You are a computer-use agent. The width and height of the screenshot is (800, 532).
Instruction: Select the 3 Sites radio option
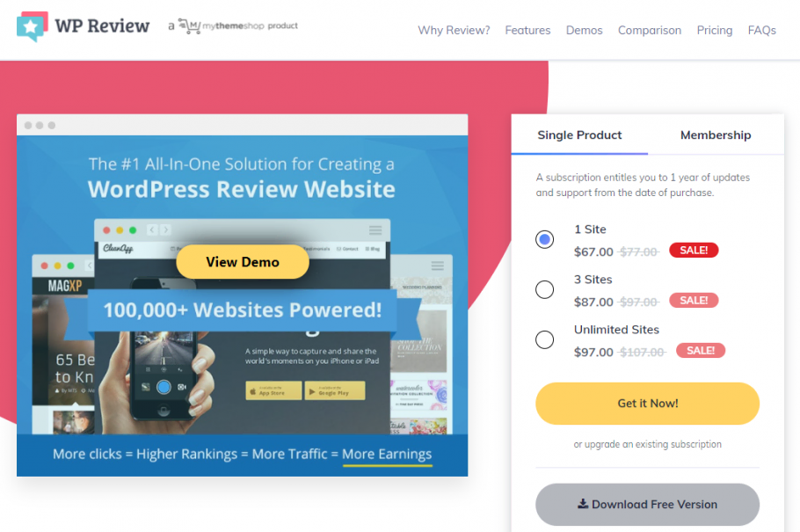544,289
